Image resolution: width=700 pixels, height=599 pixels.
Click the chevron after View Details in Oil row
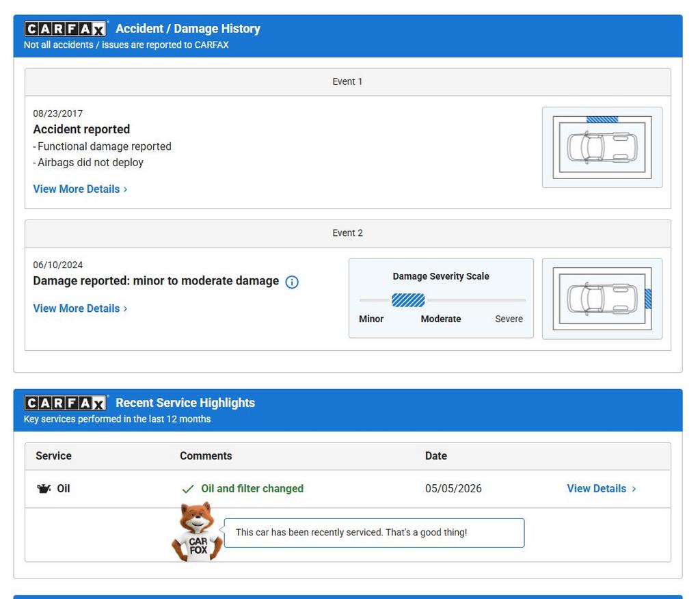[x=634, y=489]
